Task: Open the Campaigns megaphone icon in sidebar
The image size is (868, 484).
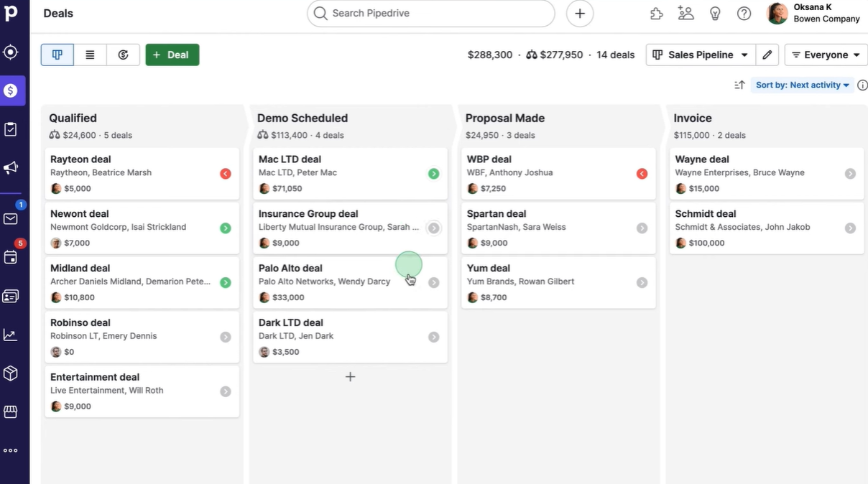Action: tap(10, 167)
